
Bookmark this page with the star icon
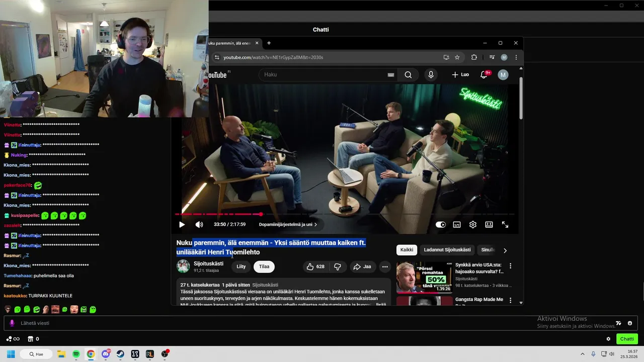point(457,57)
